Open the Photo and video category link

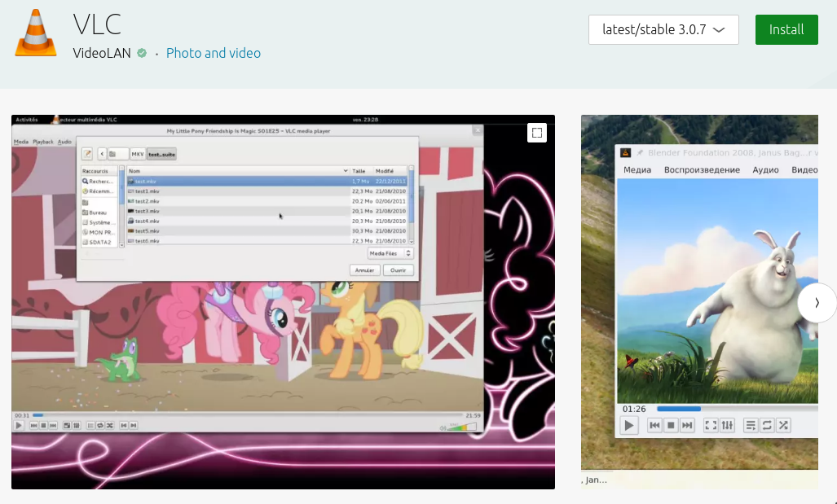point(214,53)
